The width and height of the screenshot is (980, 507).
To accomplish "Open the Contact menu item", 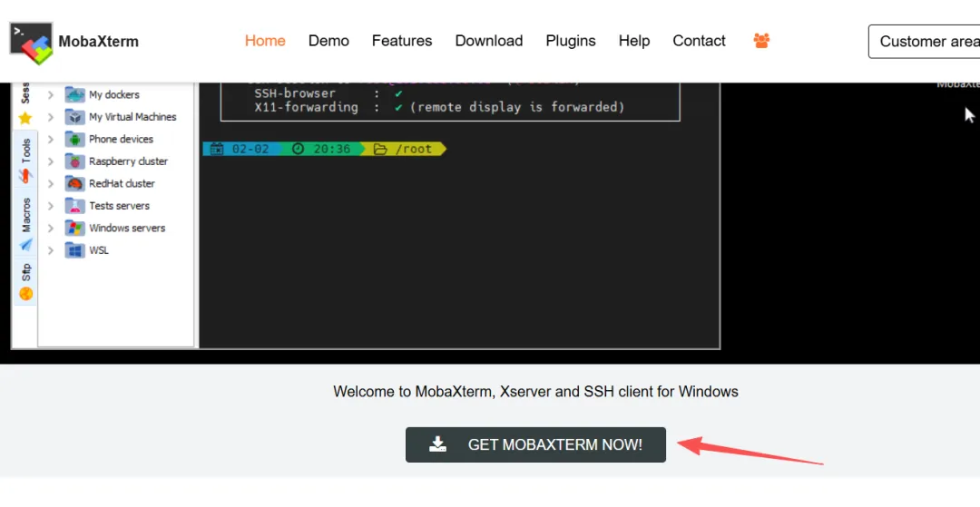I will tap(699, 41).
